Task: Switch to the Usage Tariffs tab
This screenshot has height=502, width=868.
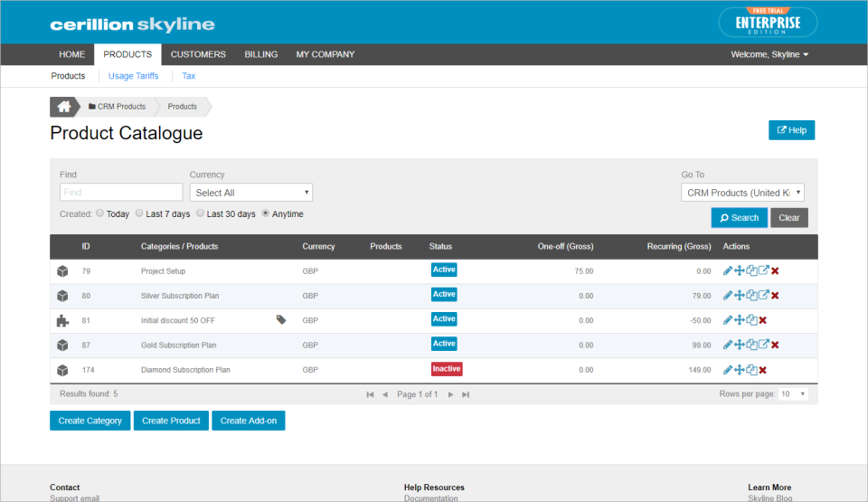Action: (x=133, y=76)
